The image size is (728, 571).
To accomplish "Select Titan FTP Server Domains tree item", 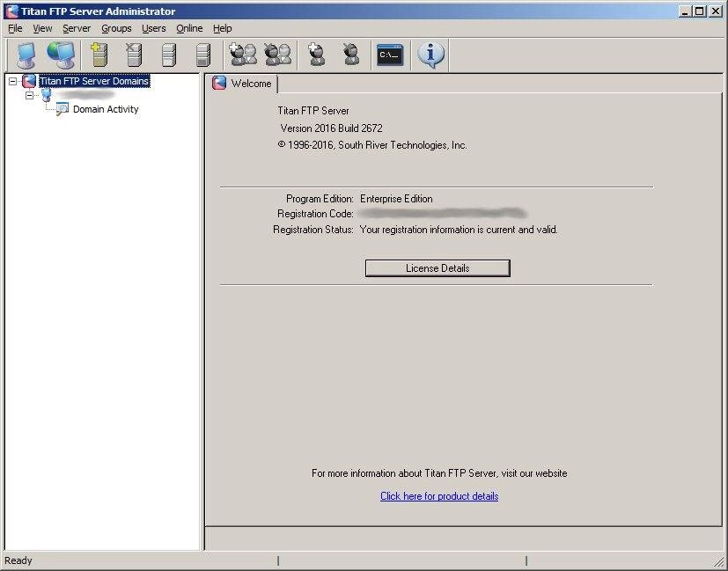I will (x=94, y=81).
